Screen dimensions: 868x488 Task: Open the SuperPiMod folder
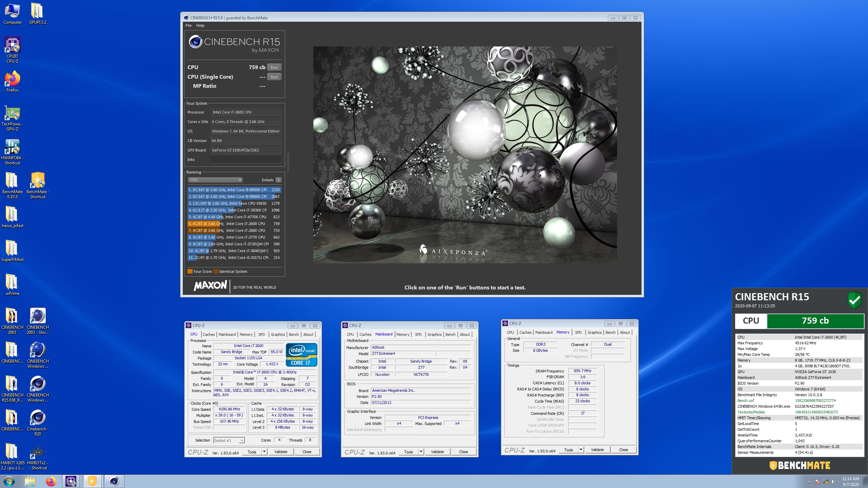(x=13, y=251)
